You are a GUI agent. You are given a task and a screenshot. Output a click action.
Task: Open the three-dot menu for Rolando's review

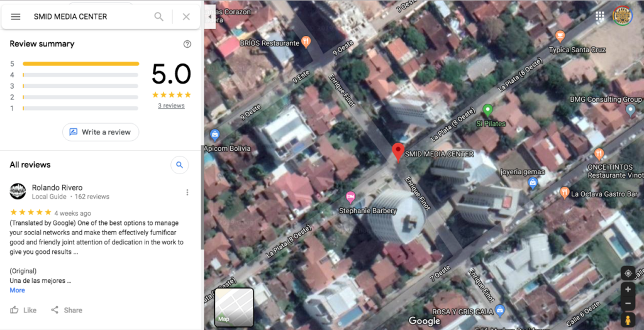[187, 192]
